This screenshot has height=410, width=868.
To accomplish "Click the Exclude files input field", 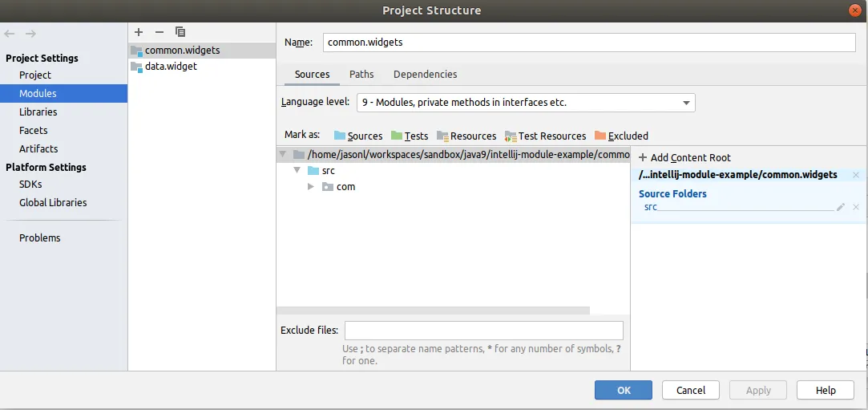I will (483, 331).
